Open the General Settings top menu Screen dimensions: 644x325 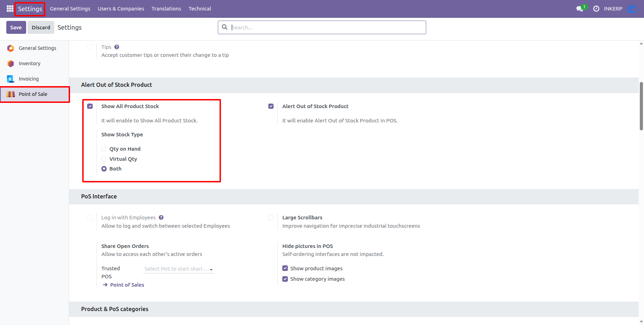click(x=70, y=9)
